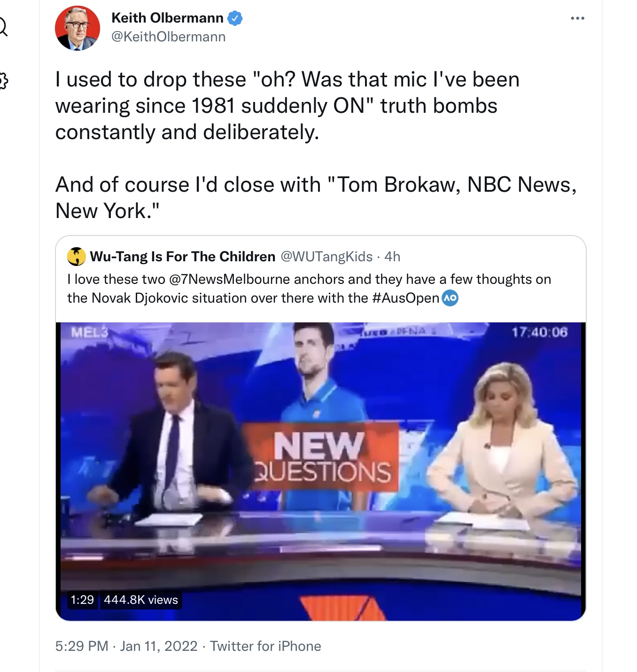Open the settings gear in sidebar
The height and width of the screenshot is (672, 637).
pos(2,81)
